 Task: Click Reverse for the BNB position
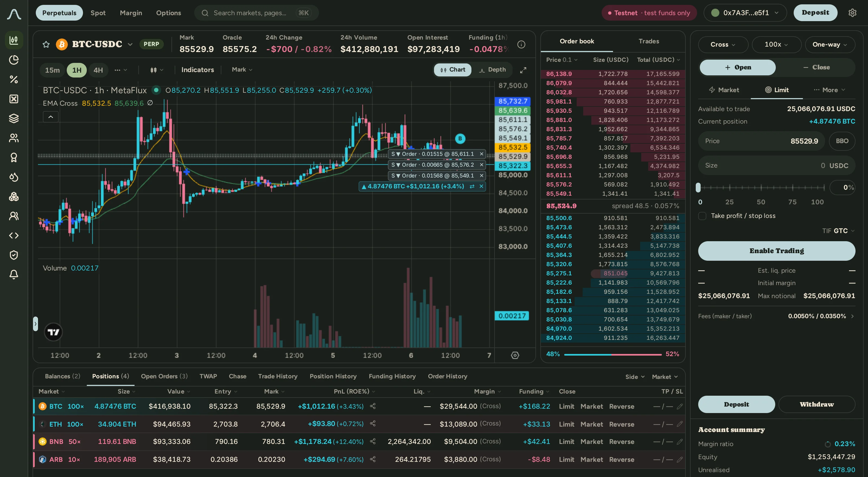(621, 441)
